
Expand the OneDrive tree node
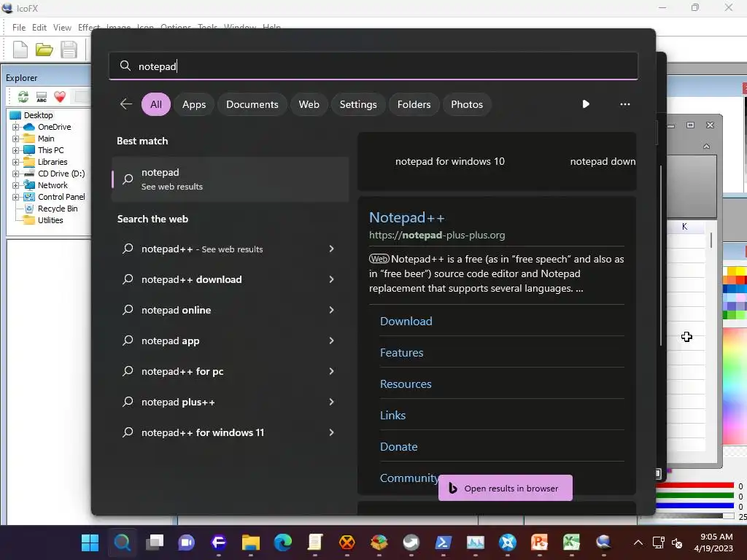(16, 127)
